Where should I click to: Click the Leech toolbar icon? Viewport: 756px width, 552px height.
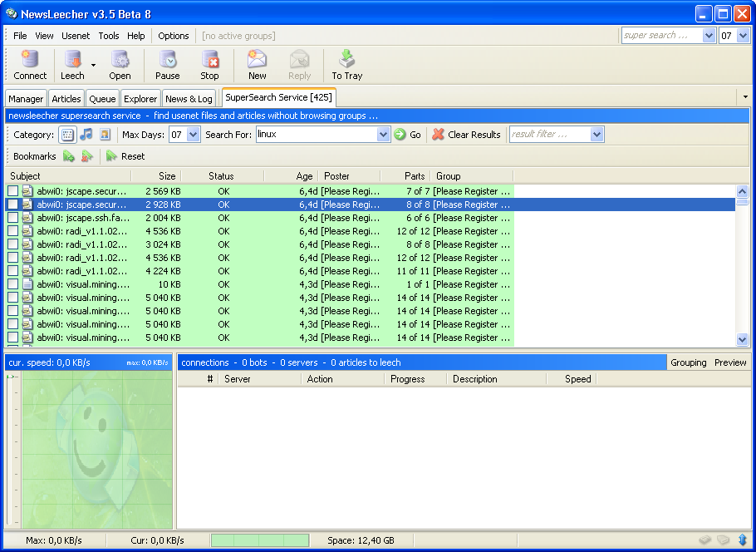point(73,59)
